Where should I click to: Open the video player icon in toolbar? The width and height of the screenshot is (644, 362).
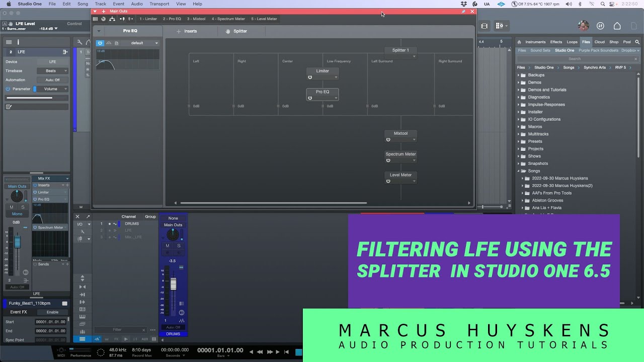click(x=484, y=26)
